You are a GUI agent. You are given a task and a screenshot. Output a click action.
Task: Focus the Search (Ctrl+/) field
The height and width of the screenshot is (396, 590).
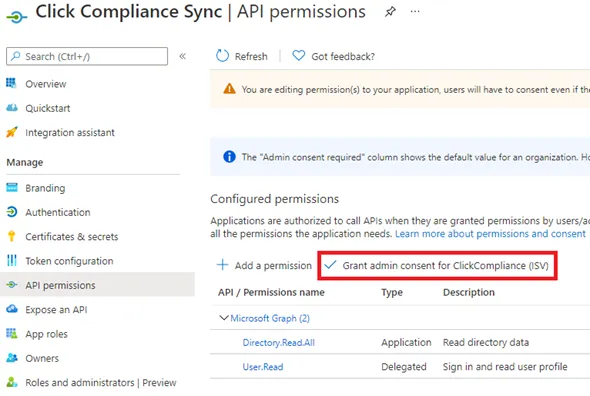pyautogui.click(x=87, y=56)
